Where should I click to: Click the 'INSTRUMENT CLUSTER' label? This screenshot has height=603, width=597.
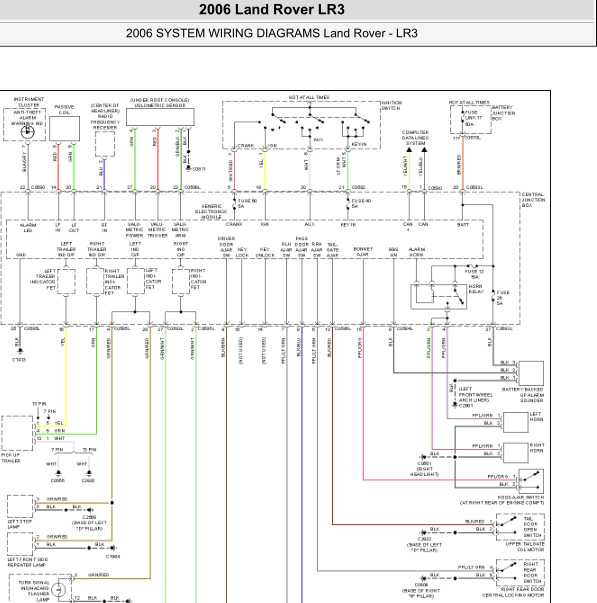[29, 102]
